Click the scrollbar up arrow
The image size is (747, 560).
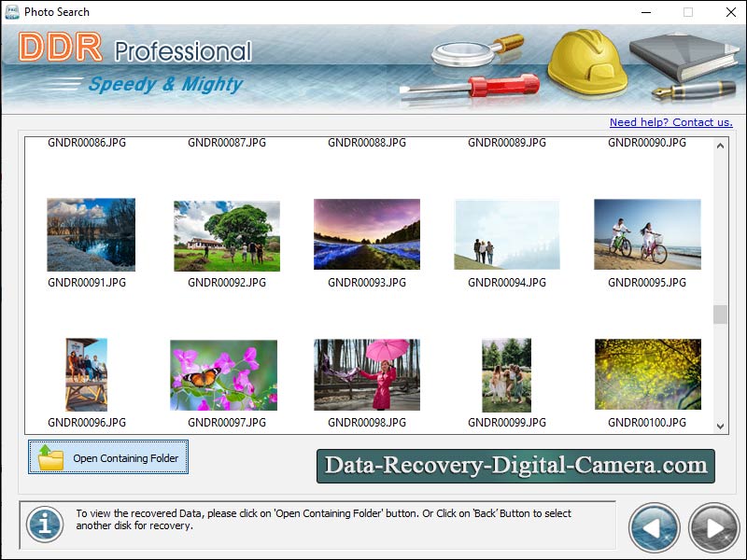coord(718,146)
